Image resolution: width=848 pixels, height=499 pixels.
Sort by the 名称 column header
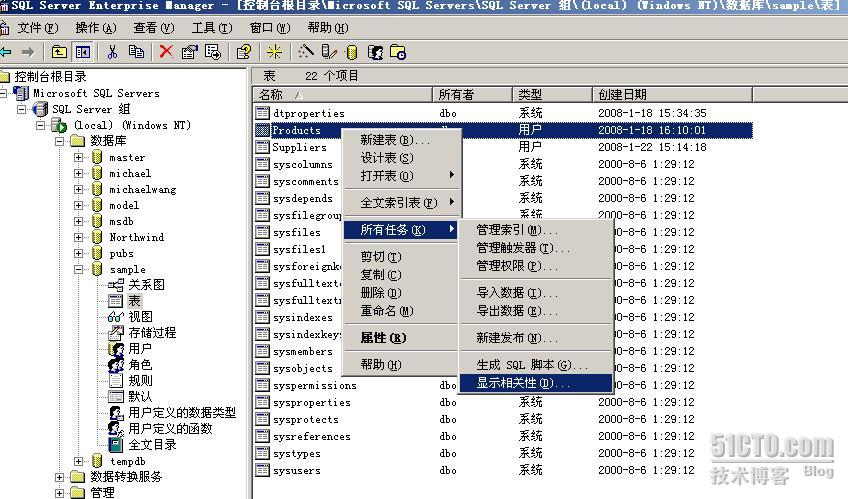342,95
